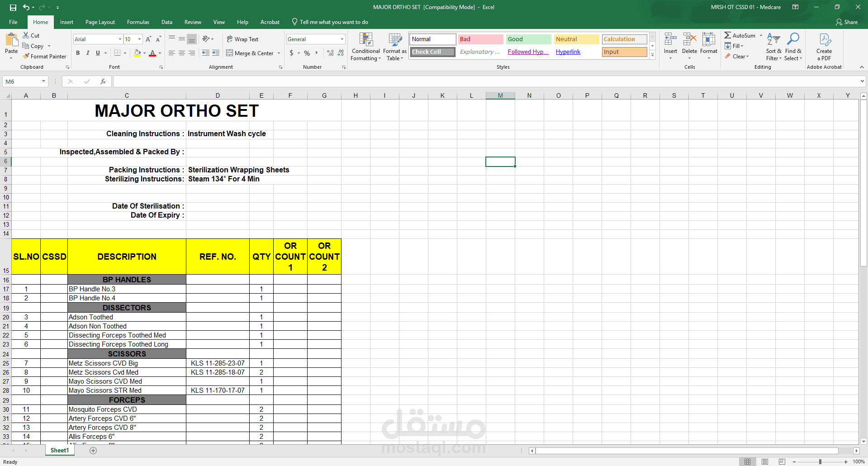Toggle Align Left
Image resolution: width=868 pixels, height=466 pixels.
click(x=172, y=53)
